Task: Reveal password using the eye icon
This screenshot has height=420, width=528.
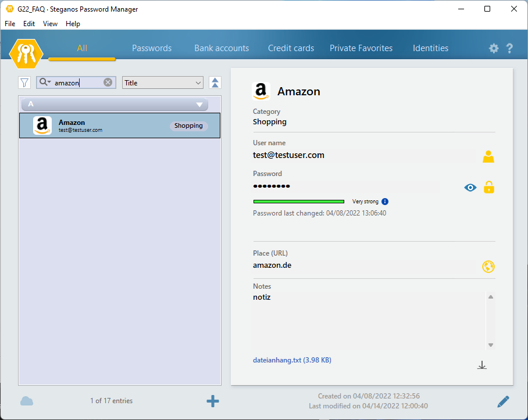Action: pyautogui.click(x=470, y=188)
